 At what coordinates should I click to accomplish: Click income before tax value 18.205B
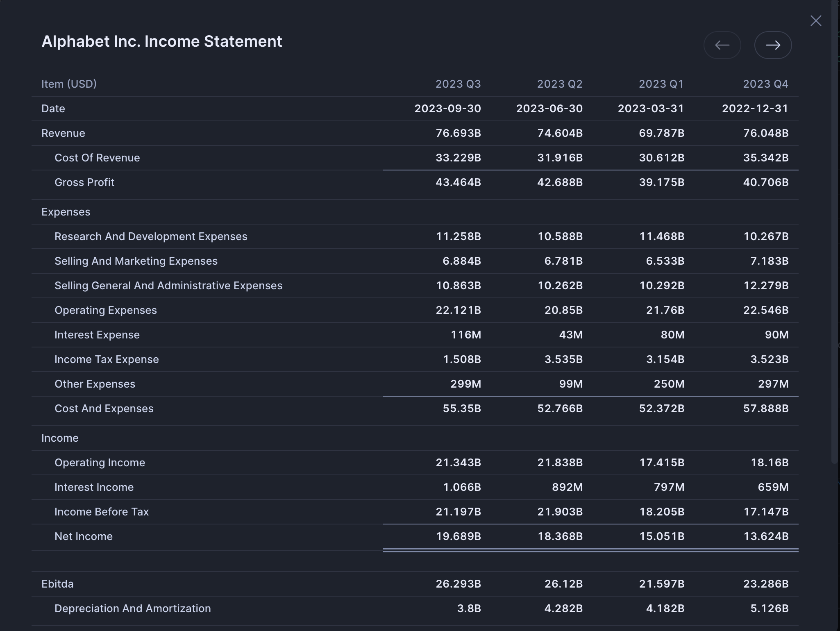pos(662,512)
